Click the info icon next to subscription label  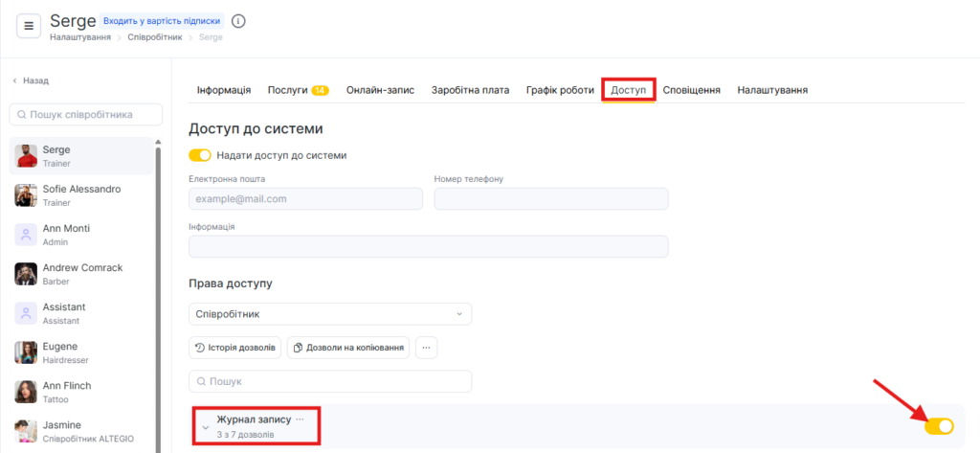[x=238, y=21]
